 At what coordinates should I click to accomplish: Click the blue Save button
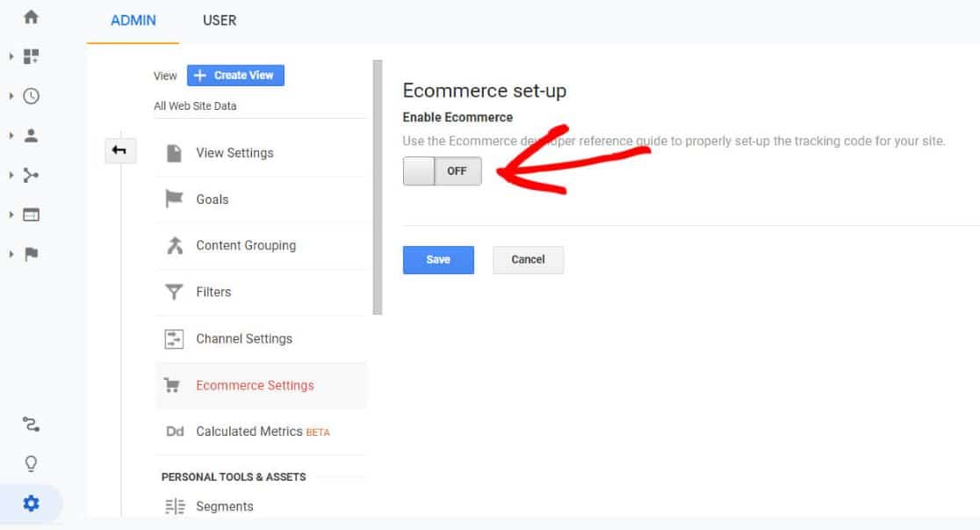coord(438,259)
